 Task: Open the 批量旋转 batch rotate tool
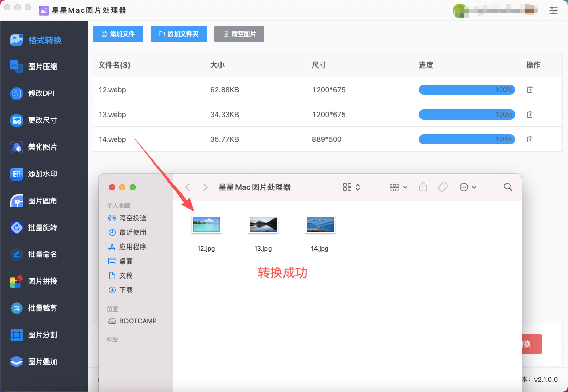coord(42,227)
